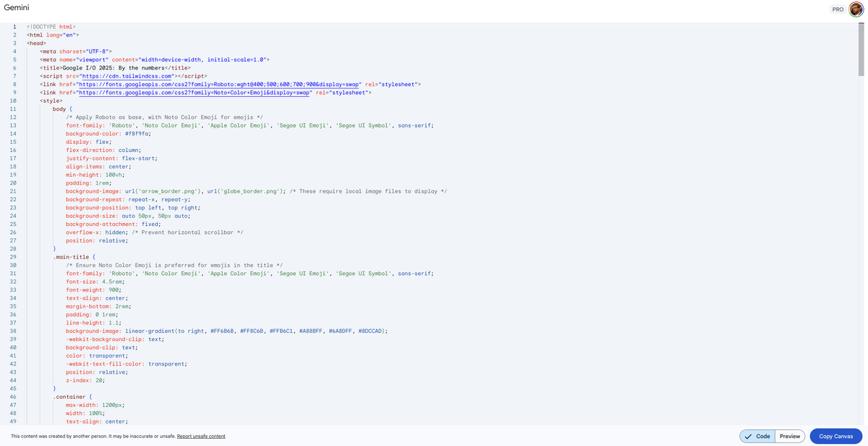The height and width of the screenshot is (446, 868).
Task: Click the vertical scrollbar thumb
Action: click(x=861, y=50)
